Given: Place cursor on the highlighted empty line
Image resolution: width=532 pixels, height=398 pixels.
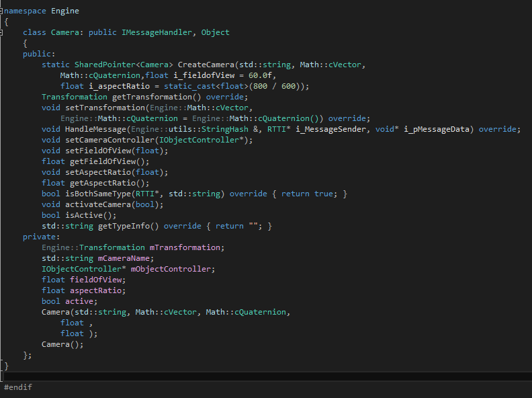Looking at the screenshot, I should (268, 376).
